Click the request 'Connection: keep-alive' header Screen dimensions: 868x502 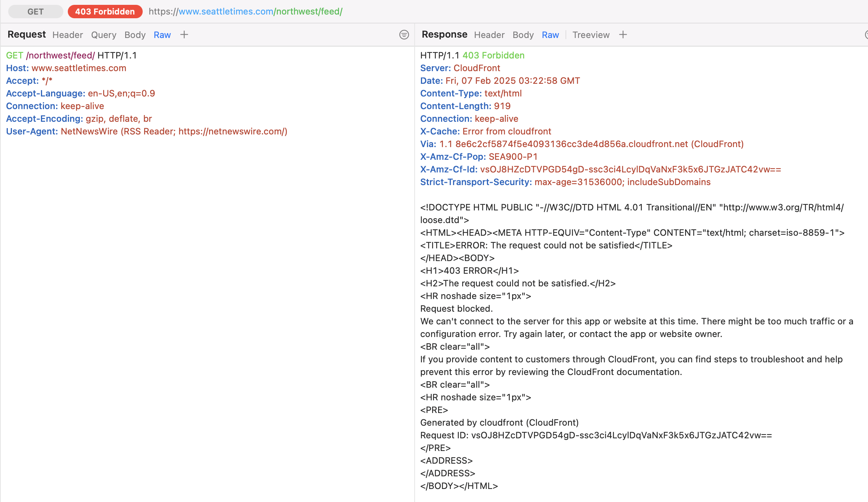(55, 106)
